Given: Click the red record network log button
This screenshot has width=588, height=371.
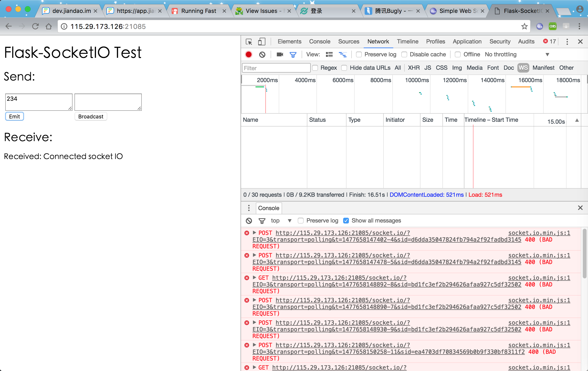Looking at the screenshot, I should point(249,54).
